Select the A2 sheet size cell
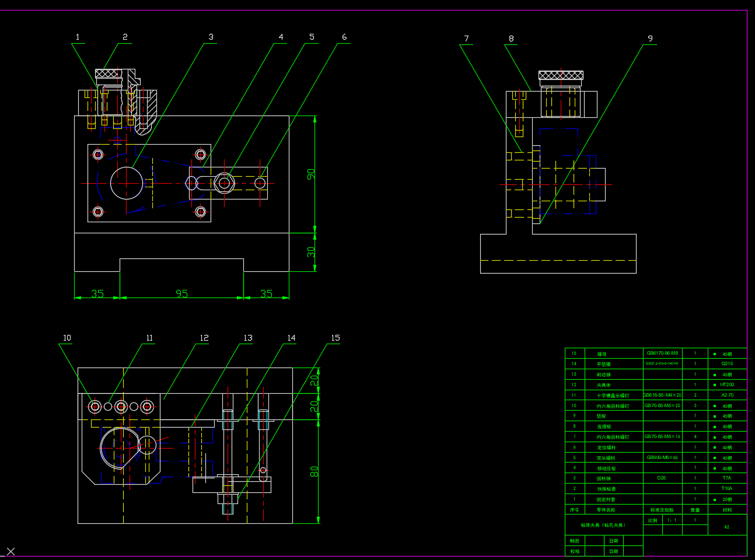Image resolution: width=755 pixels, height=560 pixels. [x=727, y=527]
